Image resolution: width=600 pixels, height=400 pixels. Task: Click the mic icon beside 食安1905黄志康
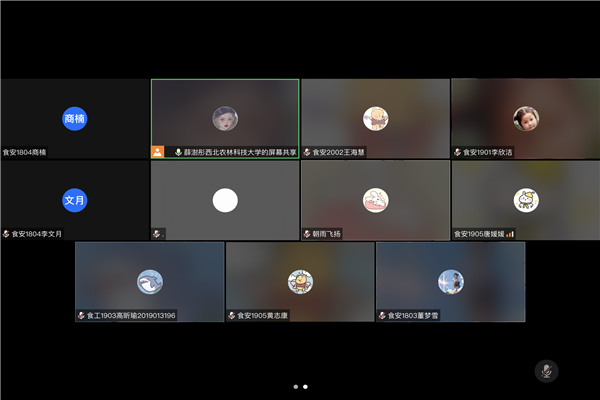(x=232, y=315)
